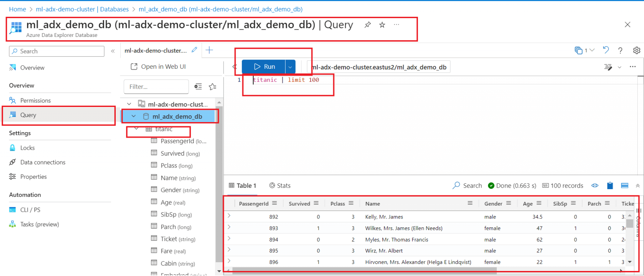Switch to the Stats tab
This screenshot has height=276, width=644.
click(x=280, y=185)
